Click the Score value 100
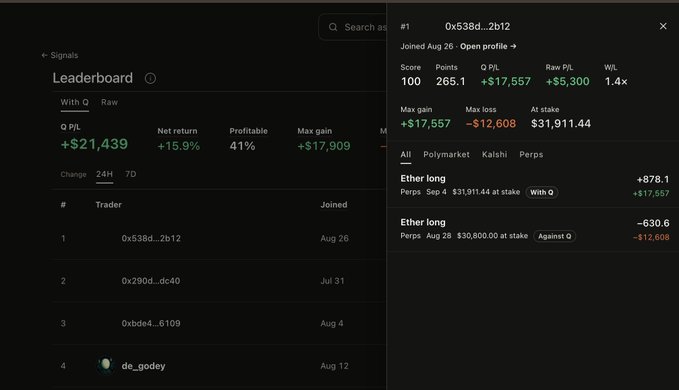Viewport: 679px width, 390px height. (x=411, y=81)
